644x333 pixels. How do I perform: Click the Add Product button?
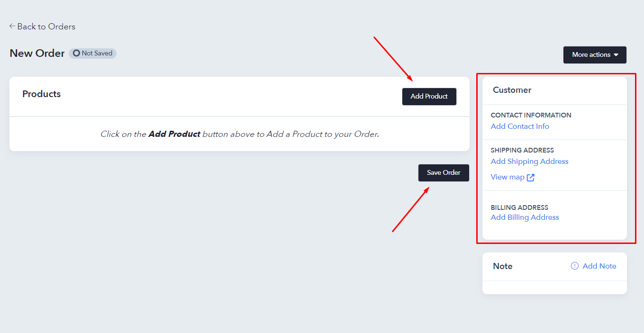click(429, 96)
